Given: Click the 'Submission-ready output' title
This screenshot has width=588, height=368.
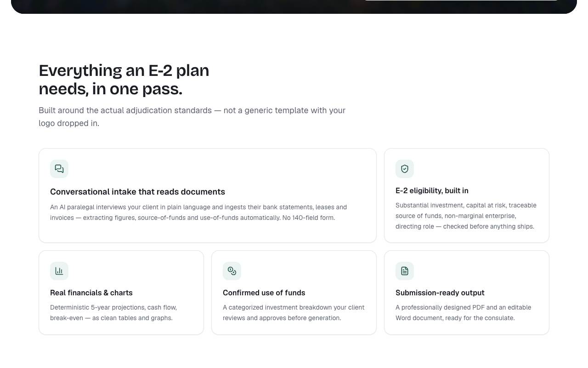Looking at the screenshot, I should (x=440, y=293).
